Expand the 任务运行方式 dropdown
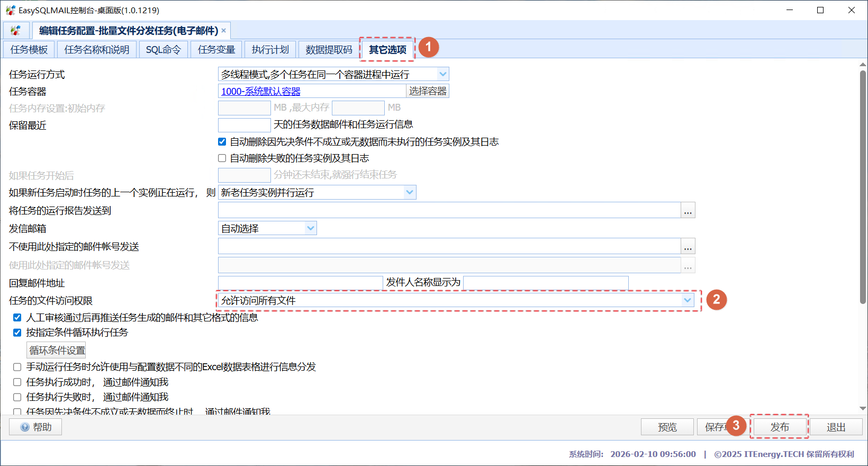The width and height of the screenshot is (868, 466). [442, 74]
